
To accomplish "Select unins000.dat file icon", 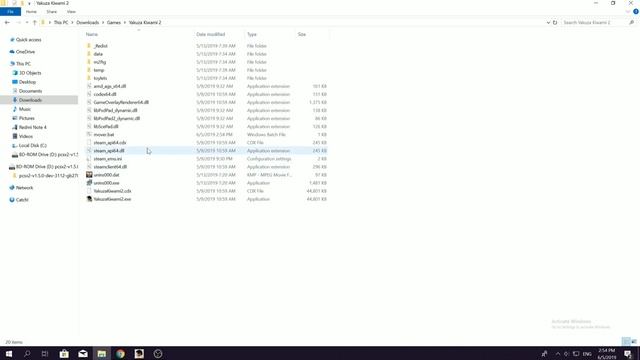I will point(89,175).
